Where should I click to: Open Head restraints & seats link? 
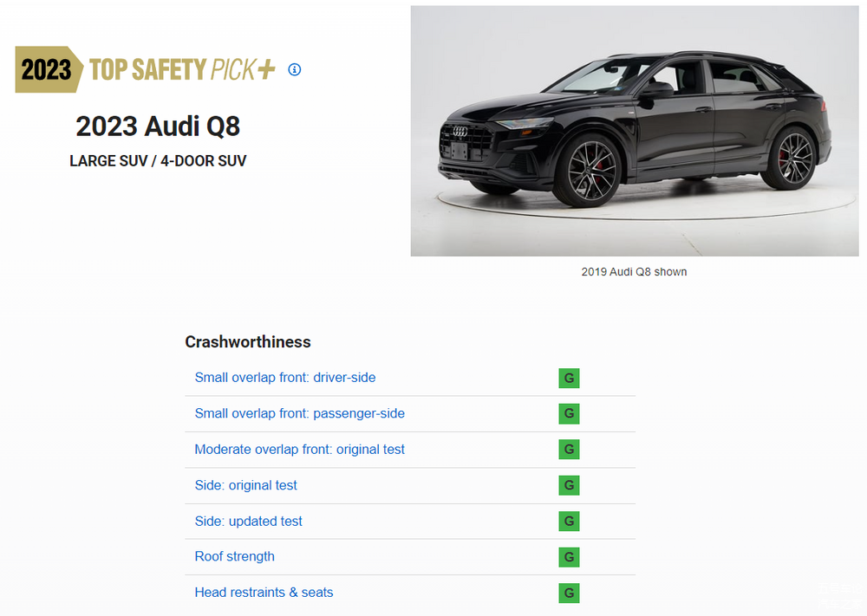(264, 593)
